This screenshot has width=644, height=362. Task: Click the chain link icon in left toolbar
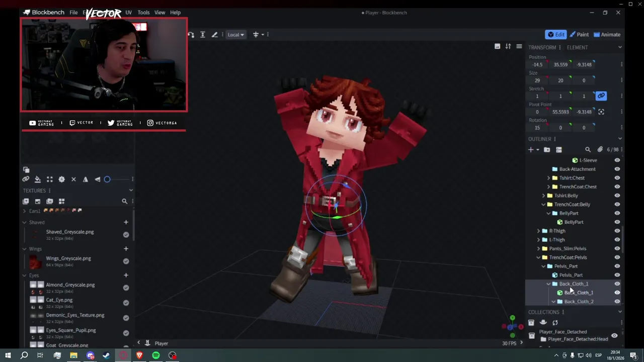coord(26,179)
